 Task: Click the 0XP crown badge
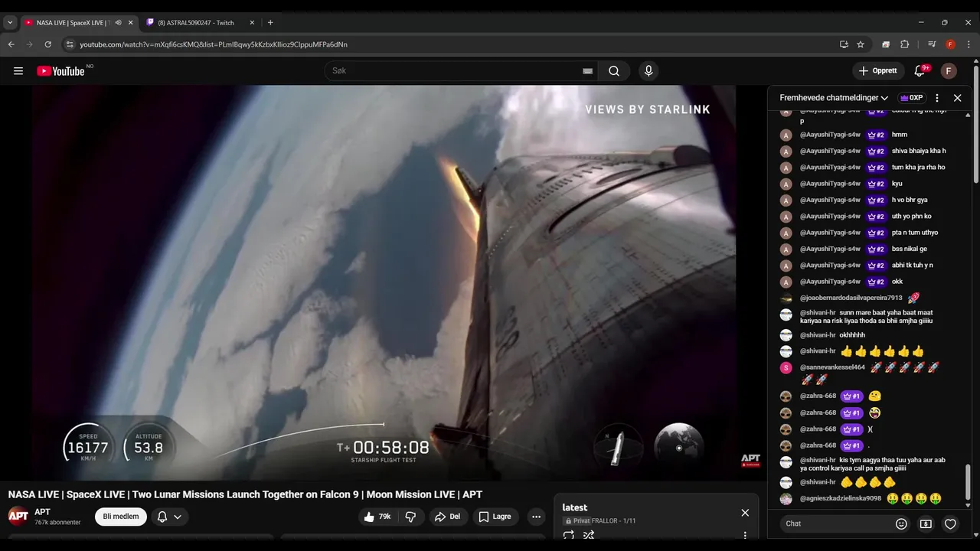911,98
